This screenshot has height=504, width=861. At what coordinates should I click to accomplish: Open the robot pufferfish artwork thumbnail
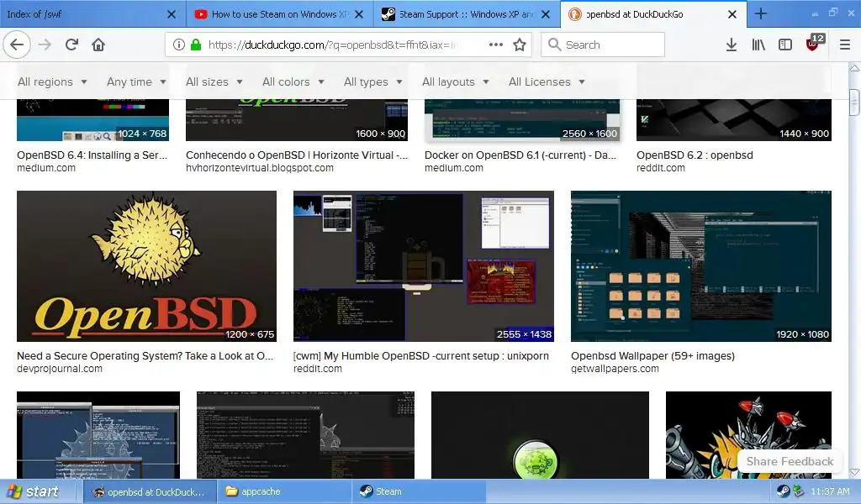748,435
